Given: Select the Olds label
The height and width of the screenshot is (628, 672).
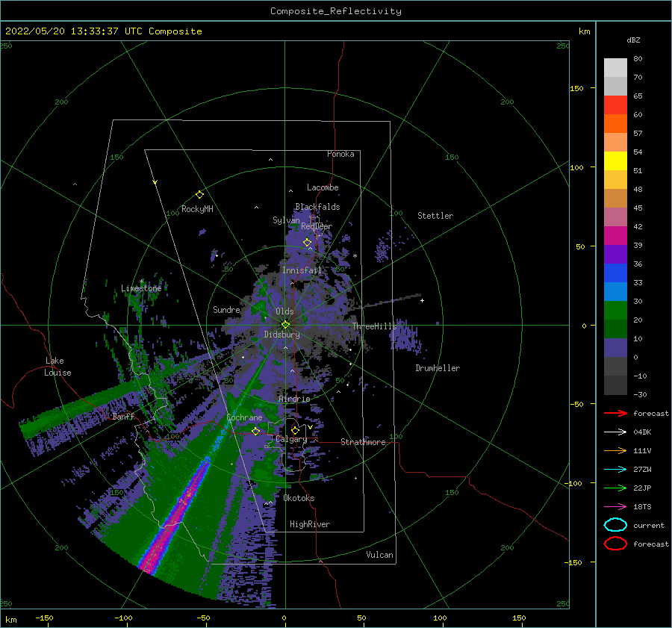Looking at the screenshot, I should (x=284, y=311).
